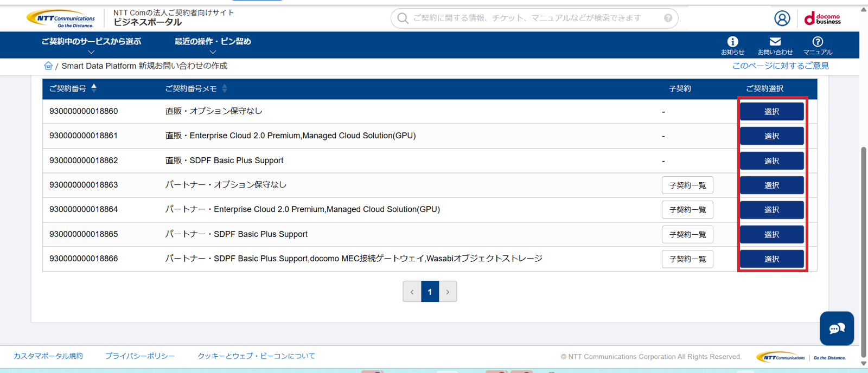The width and height of the screenshot is (868, 373).
Task: Click memo パートナー・SDPF Basic Plus Support
Action: (x=237, y=234)
